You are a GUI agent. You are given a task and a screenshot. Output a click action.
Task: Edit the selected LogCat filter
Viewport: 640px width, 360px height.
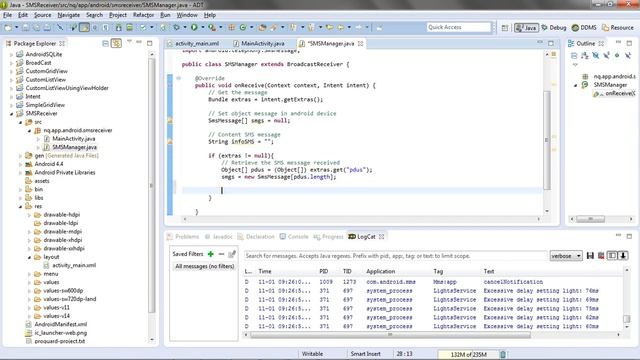(x=232, y=254)
